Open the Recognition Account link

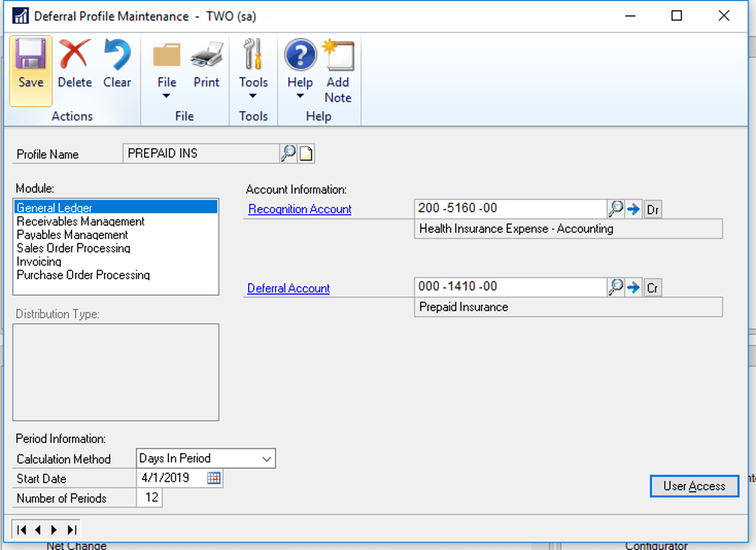pyautogui.click(x=299, y=209)
